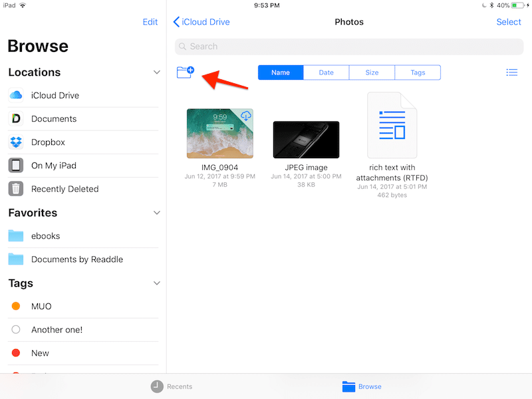Go back to iCloud Drive
The width and height of the screenshot is (532, 399).
point(201,22)
